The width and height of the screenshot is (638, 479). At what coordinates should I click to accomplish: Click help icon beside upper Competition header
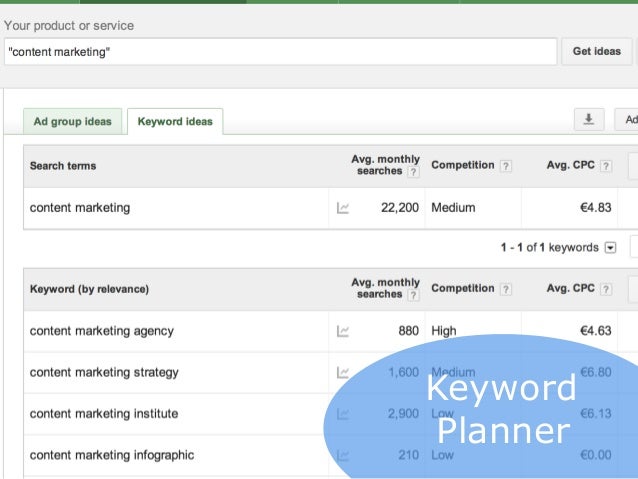tap(506, 166)
